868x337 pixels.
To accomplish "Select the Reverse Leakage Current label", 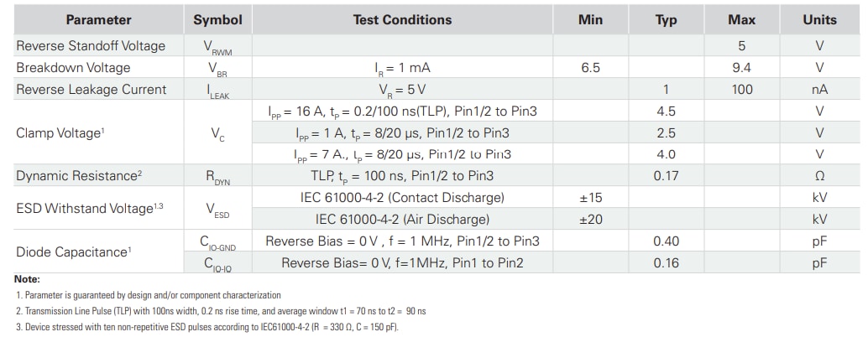I will pos(92,90).
